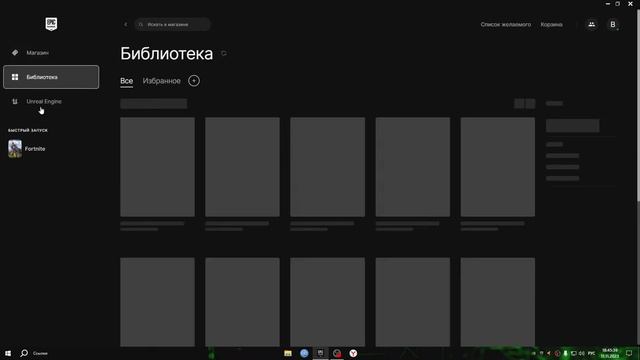Add a new collection with plus button
The height and width of the screenshot is (360, 640).
[x=194, y=81]
